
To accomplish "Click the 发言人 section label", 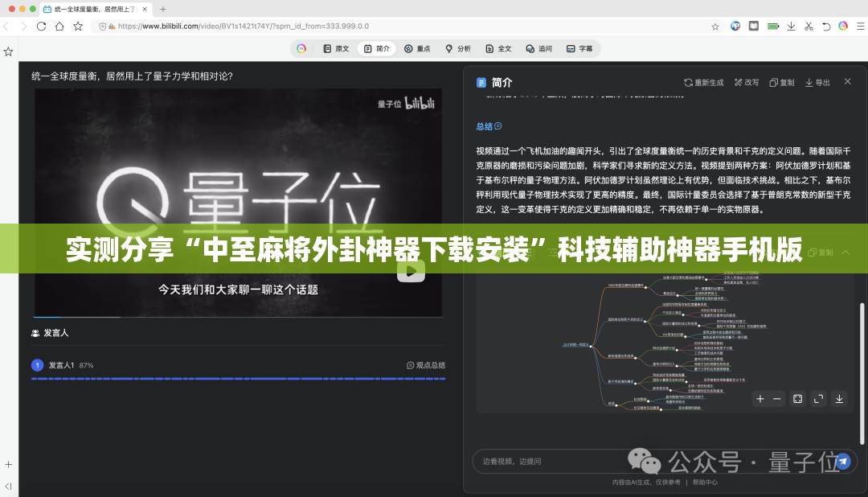I will pyautogui.click(x=56, y=332).
